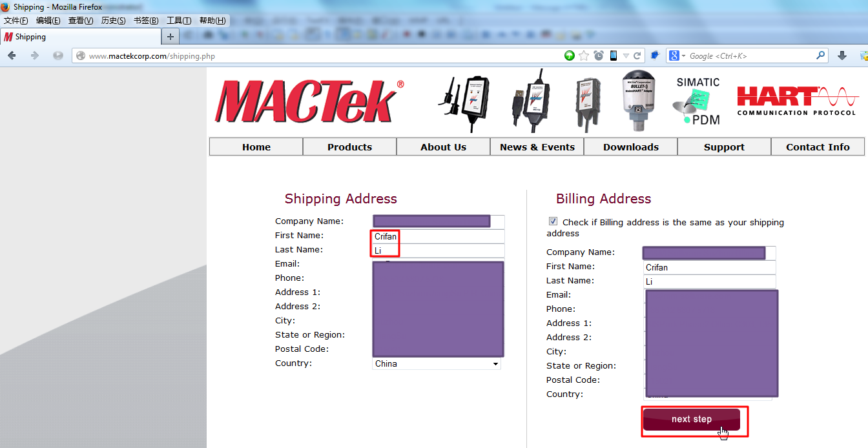Click the Firefox icon in the title bar

coord(6,7)
